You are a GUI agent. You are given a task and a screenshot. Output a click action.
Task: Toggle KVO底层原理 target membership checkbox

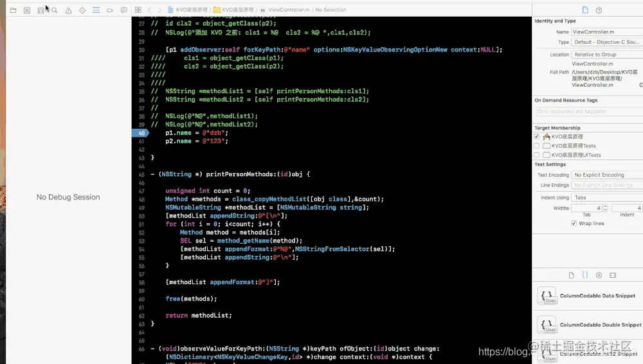click(536, 136)
